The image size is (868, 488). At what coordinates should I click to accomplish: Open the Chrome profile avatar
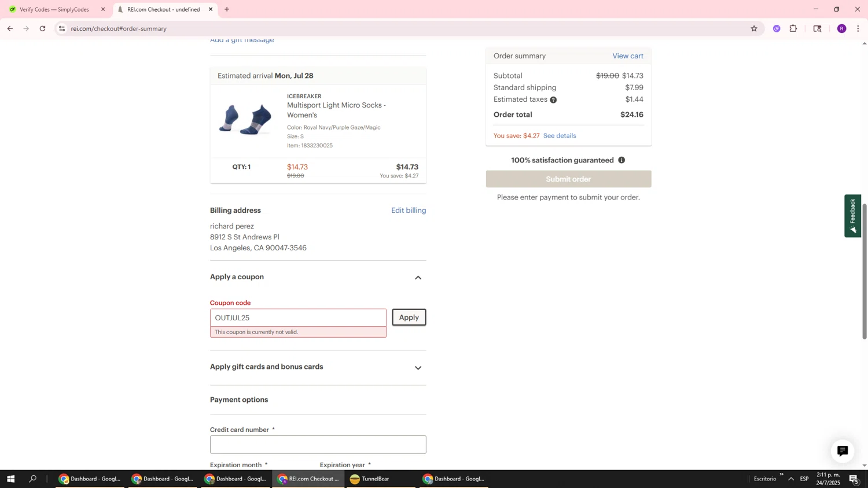842,28
